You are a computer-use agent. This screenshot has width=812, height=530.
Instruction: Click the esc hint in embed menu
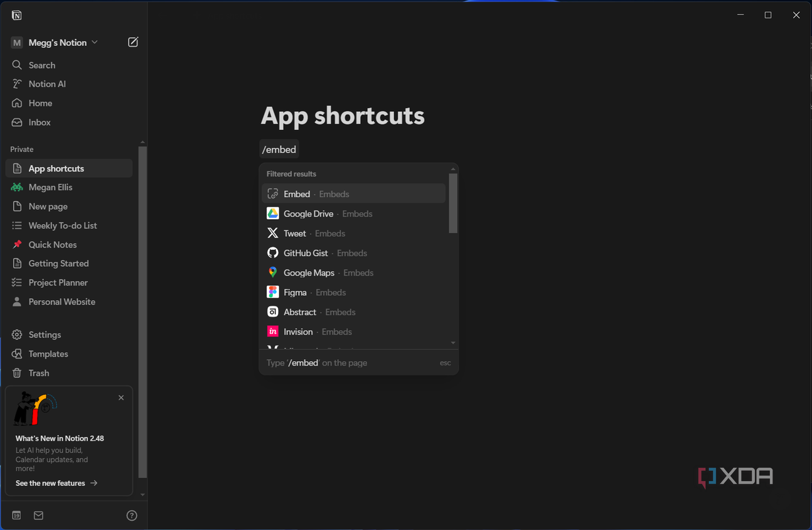[446, 363]
